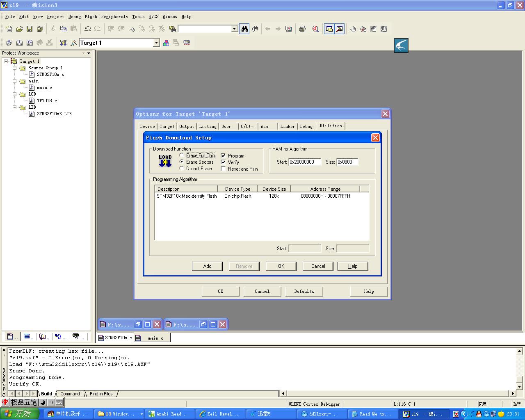Switch to the Linker tab in Options dialog
The width and height of the screenshot is (525, 420).
tap(288, 126)
